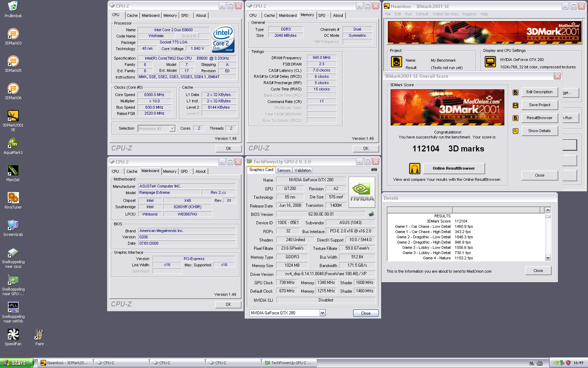Click the Details list scrollbar down arrow
Viewport: 588px width, 368px height.
coord(548,258)
